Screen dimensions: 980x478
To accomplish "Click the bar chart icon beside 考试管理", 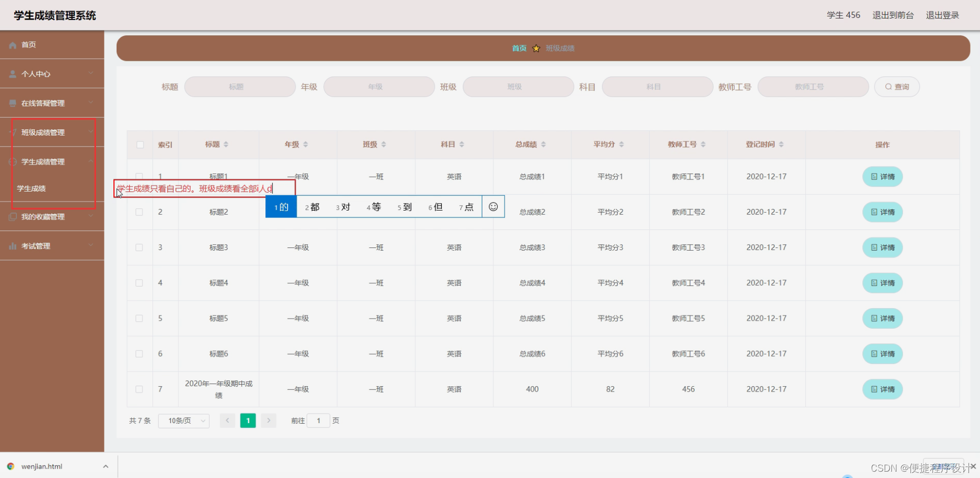I will 13,246.
